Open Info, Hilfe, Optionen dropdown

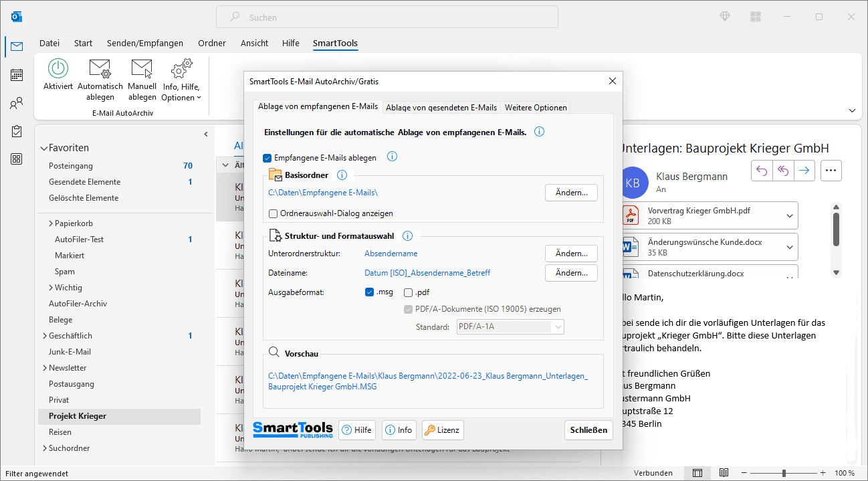(181, 81)
